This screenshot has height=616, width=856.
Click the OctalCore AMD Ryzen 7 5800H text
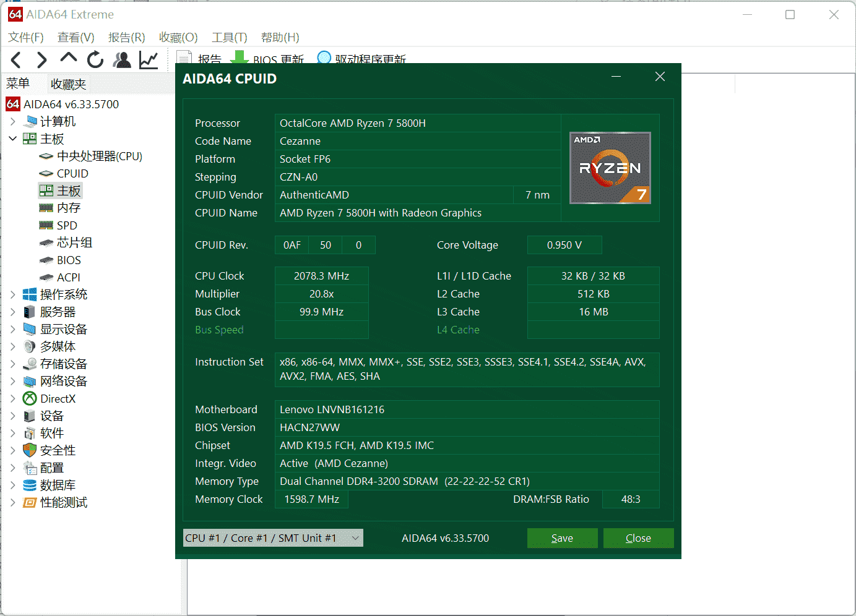tap(353, 123)
